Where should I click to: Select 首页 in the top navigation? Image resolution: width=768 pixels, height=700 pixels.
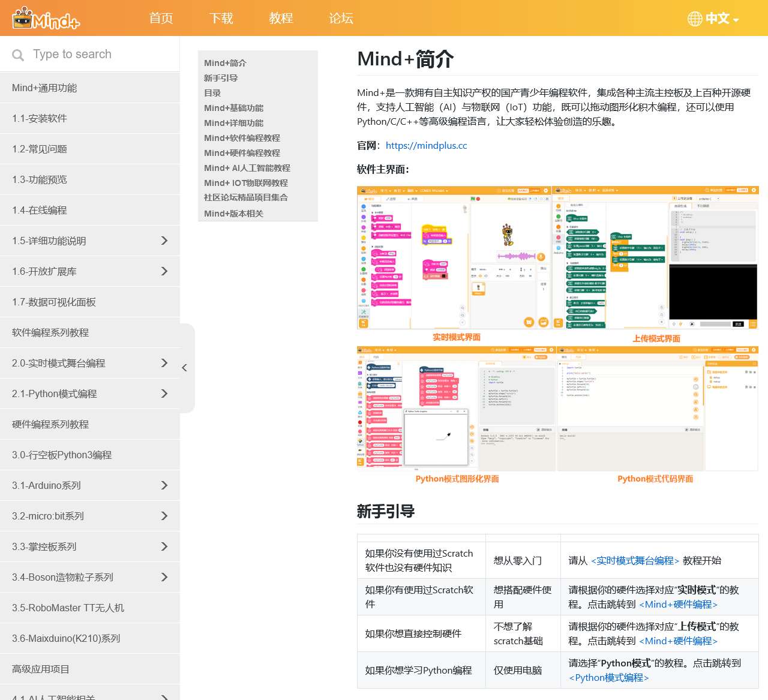tap(160, 19)
